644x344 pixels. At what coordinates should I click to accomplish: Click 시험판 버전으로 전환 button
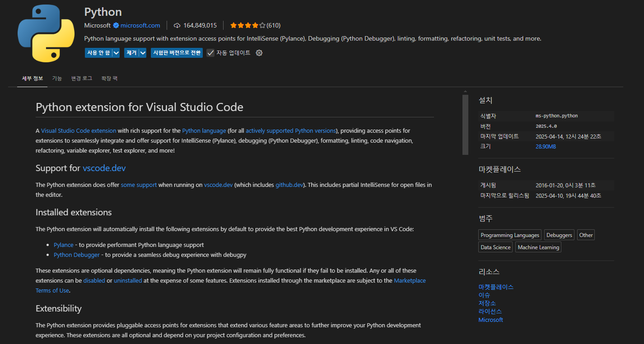[x=177, y=53]
